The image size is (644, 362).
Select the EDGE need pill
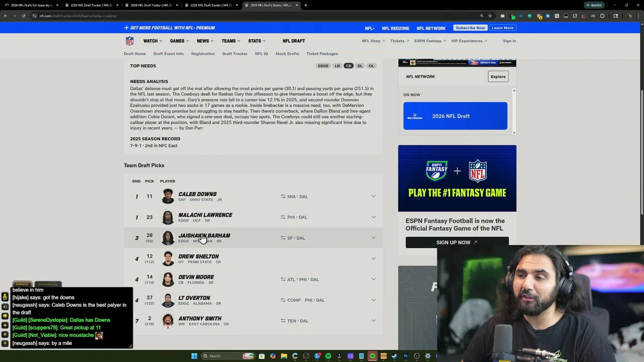(323, 66)
